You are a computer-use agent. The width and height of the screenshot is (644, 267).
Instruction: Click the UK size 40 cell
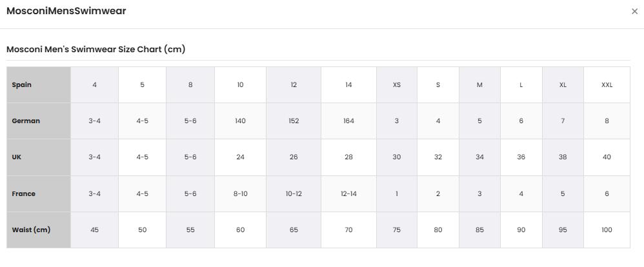(x=607, y=157)
